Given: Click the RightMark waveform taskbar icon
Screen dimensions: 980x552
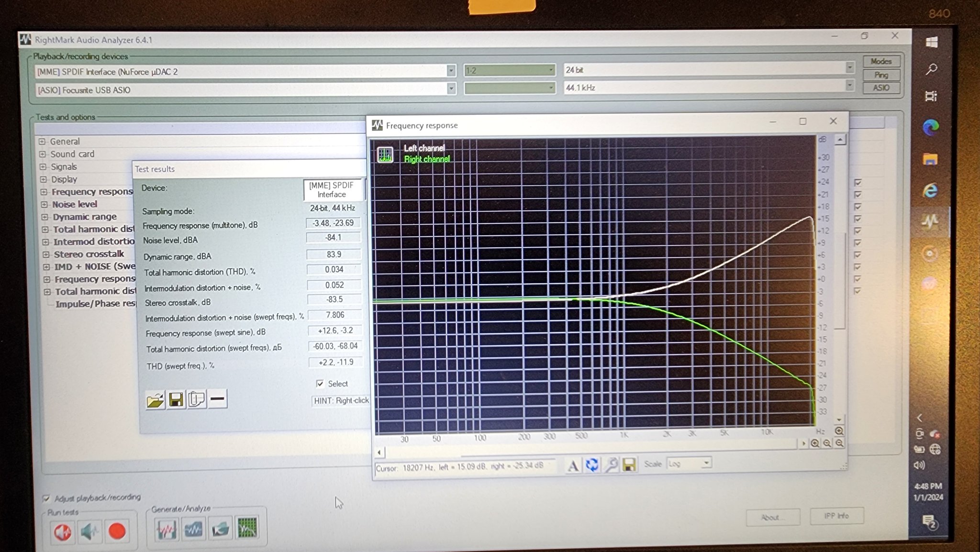Looking at the screenshot, I should (930, 221).
